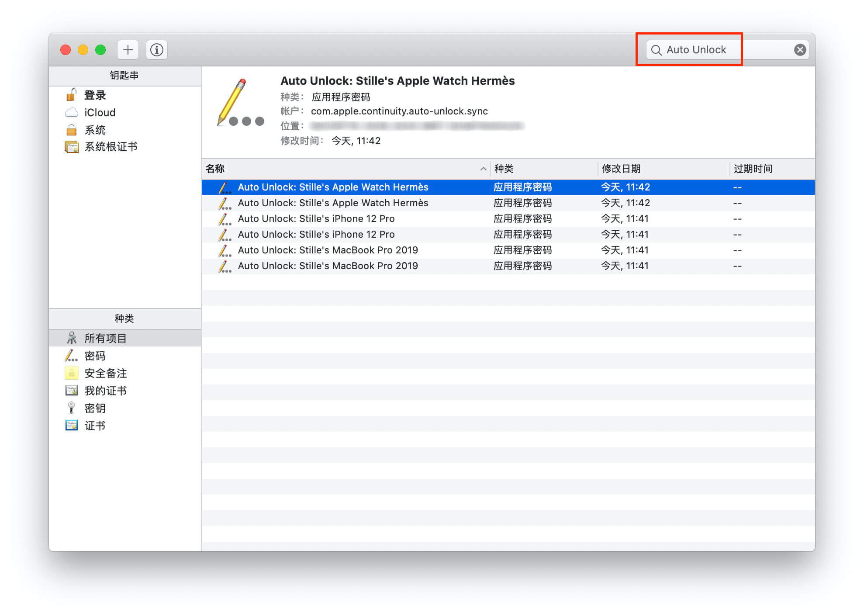
Task: Click the pencil icon of the highlighted row
Action: 225,187
